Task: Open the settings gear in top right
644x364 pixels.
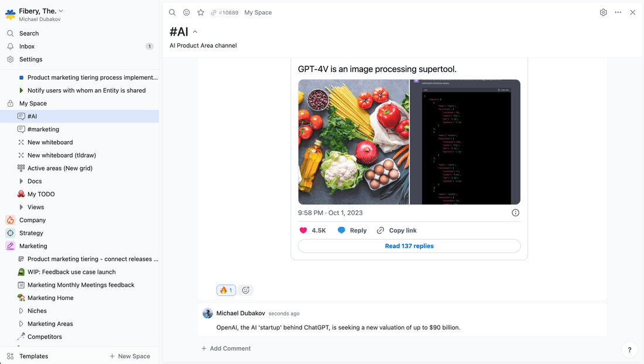Action: [x=603, y=12]
